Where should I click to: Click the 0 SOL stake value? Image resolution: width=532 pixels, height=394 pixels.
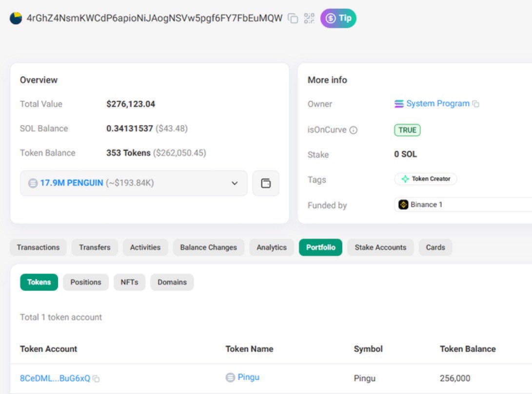point(405,154)
